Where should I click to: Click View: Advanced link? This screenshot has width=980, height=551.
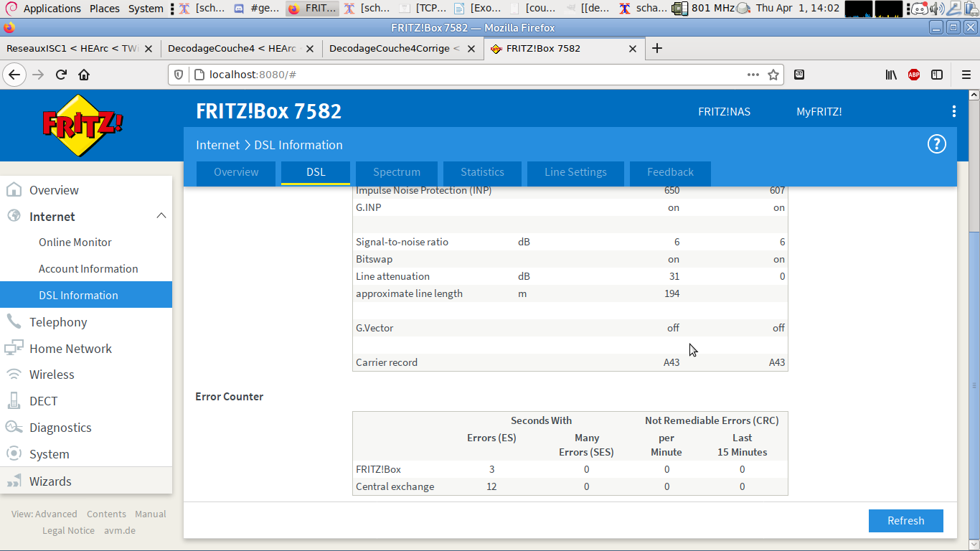(44, 514)
